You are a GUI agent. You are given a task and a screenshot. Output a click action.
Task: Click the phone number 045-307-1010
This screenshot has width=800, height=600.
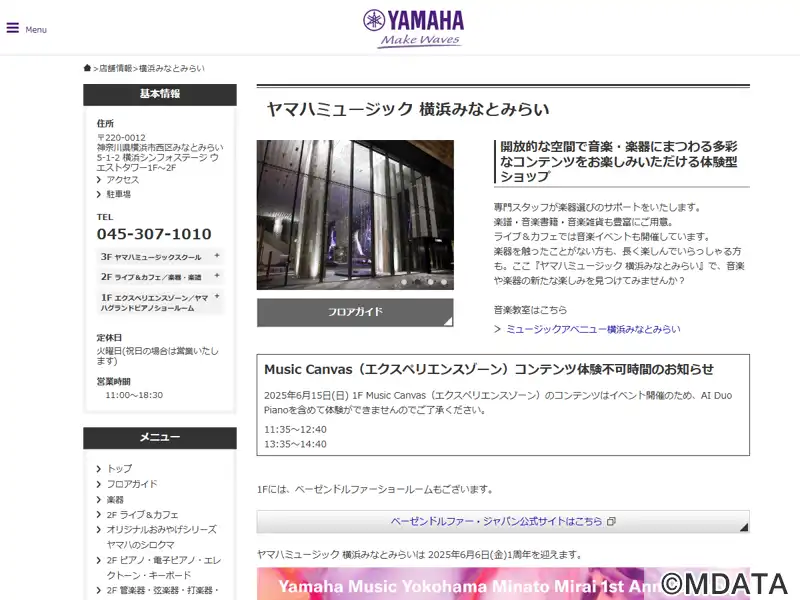click(x=154, y=234)
